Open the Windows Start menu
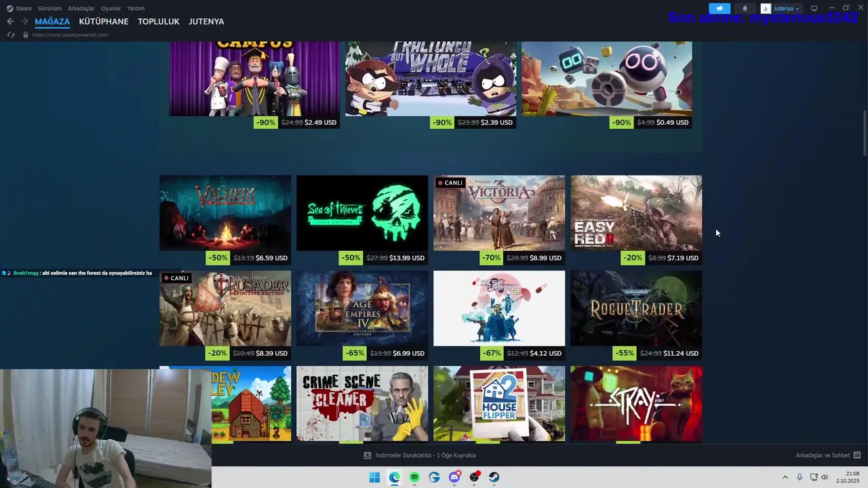 374,477
